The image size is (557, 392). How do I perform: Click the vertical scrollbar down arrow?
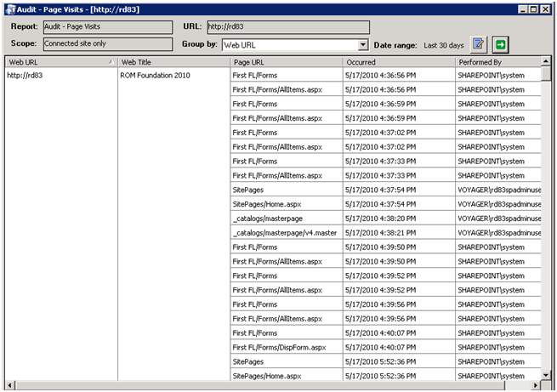(x=546, y=375)
